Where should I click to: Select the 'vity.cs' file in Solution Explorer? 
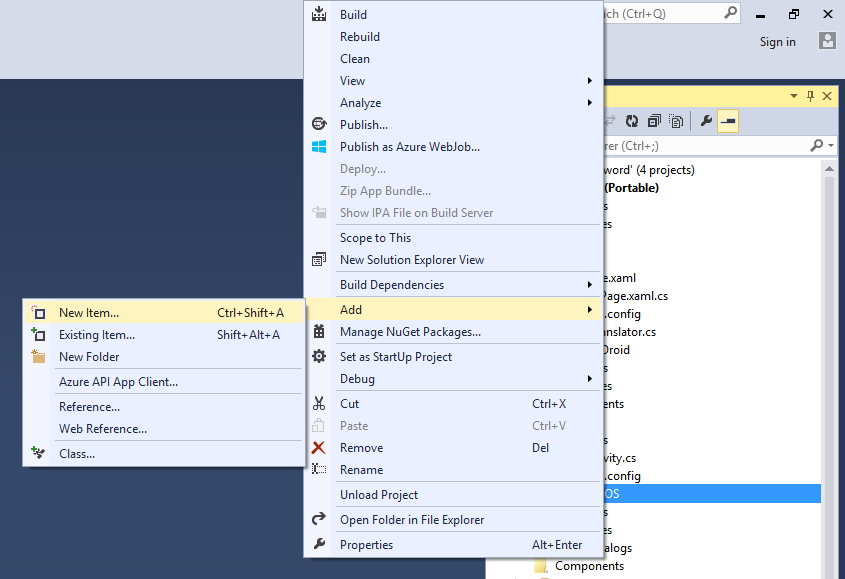tap(620, 458)
